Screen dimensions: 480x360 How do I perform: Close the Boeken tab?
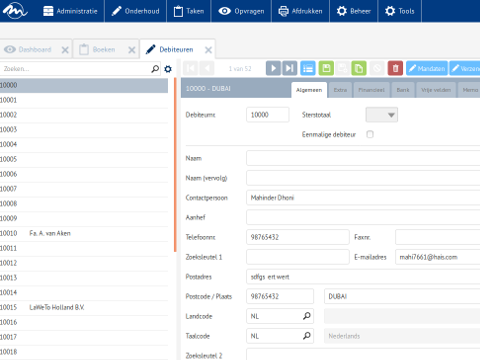click(x=132, y=50)
